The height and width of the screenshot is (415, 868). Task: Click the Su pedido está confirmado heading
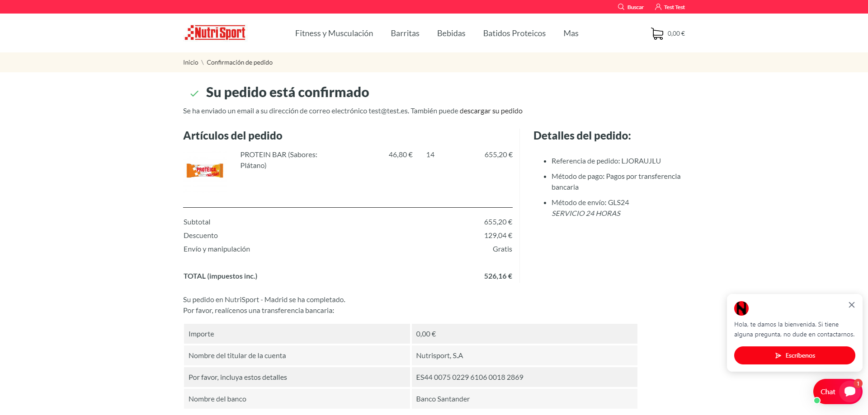click(288, 93)
